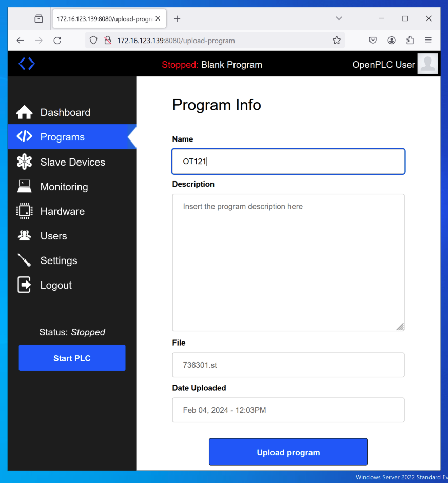Click the 'Date Uploaded' label
The image size is (448, 483).
199,388
